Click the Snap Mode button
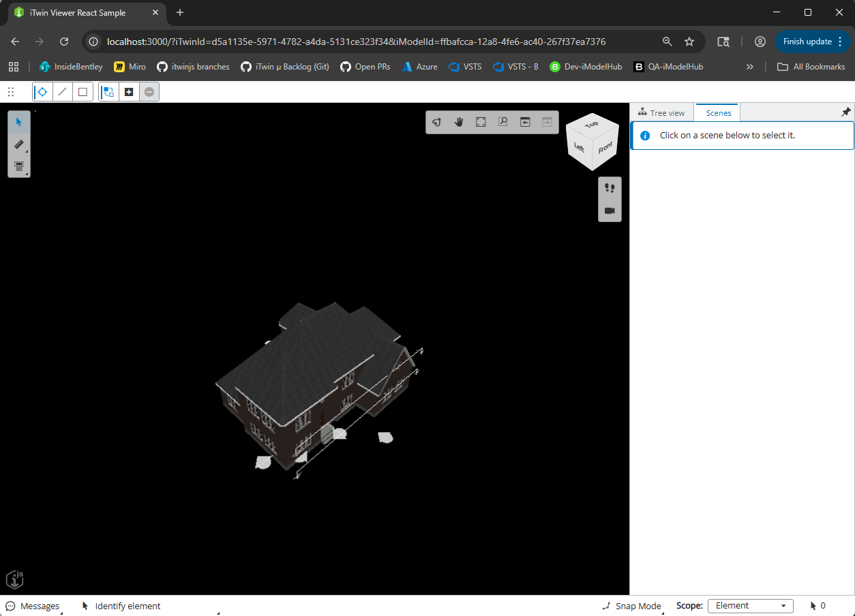The image size is (855, 616). pos(631,606)
